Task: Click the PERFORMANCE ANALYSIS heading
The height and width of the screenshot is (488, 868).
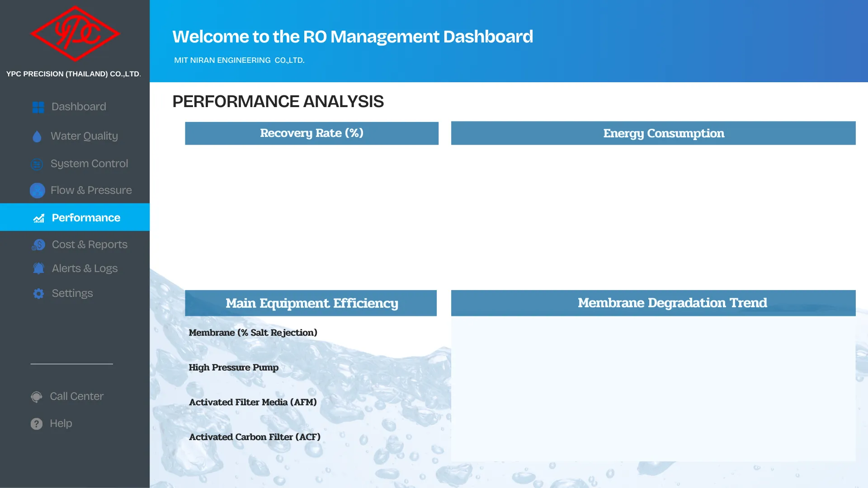Action: (278, 102)
